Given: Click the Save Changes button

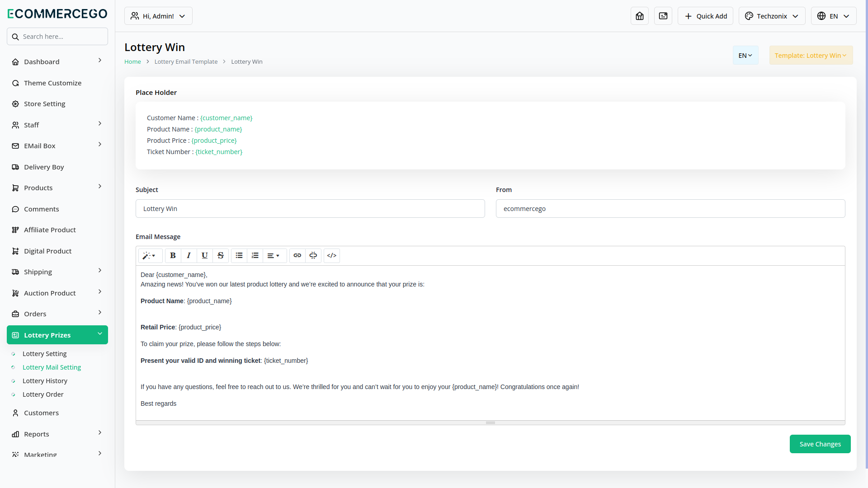Looking at the screenshot, I should (x=820, y=444).
